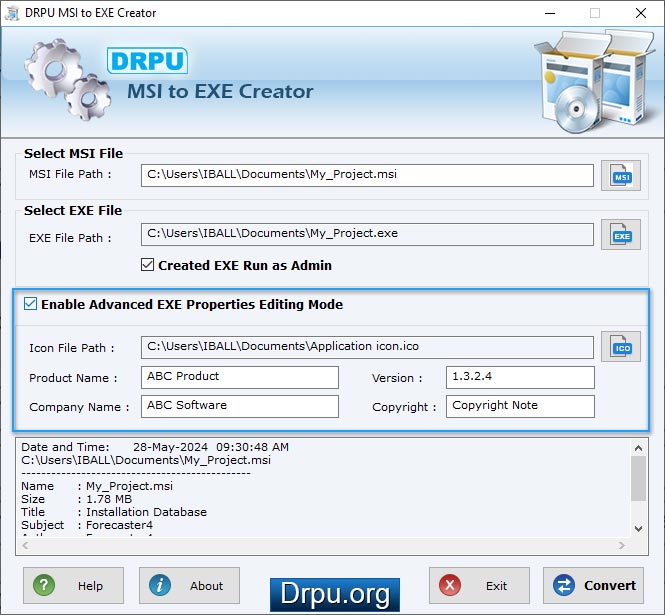Screen dimensions: 665x615
Task: Edit the Copyright Note field
Action: click(x=520, y=406)
